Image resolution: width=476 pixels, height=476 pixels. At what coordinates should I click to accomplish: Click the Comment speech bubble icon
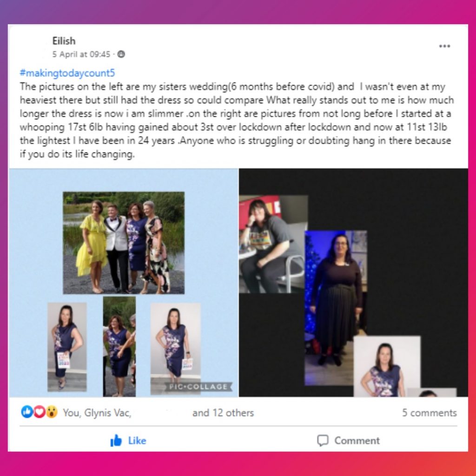point(323,441)
